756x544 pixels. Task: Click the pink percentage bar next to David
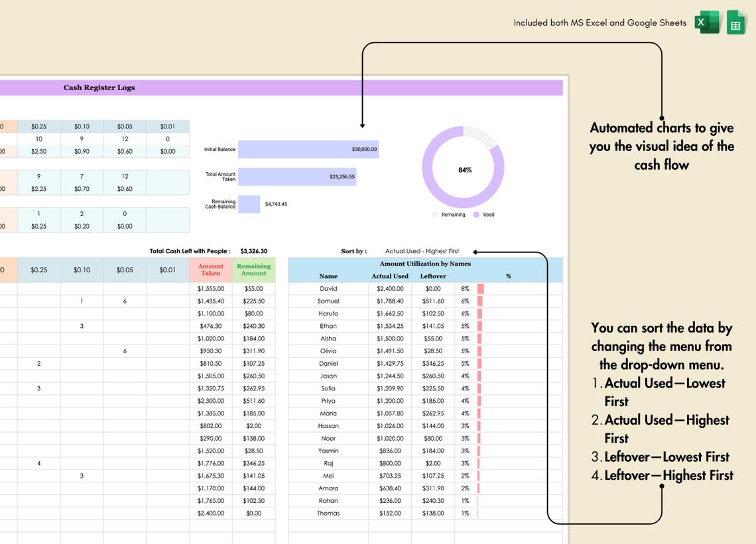(x=481, y=288)
